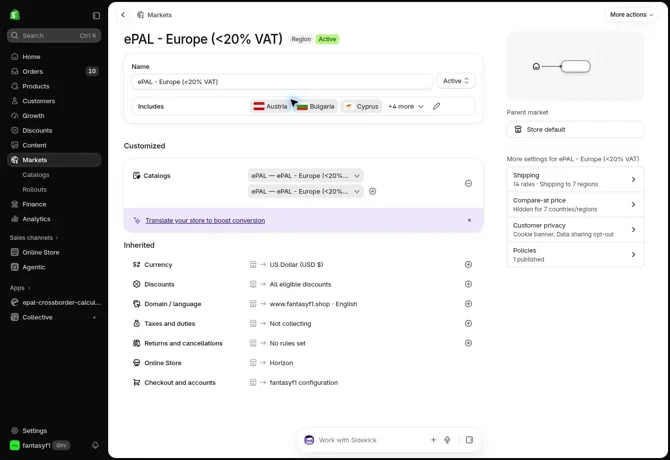Open Finance in the sidebar

coord(54,204)
